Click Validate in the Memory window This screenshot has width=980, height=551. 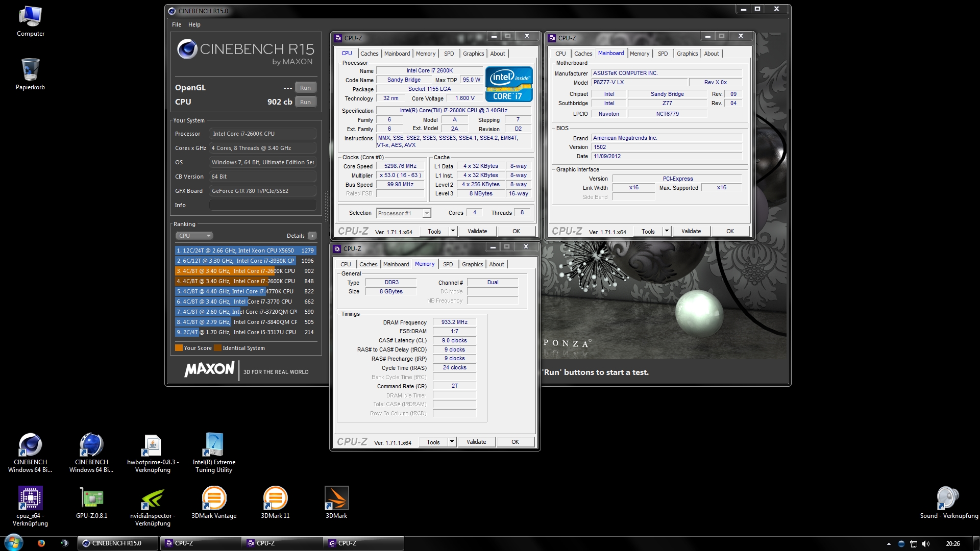476,442
